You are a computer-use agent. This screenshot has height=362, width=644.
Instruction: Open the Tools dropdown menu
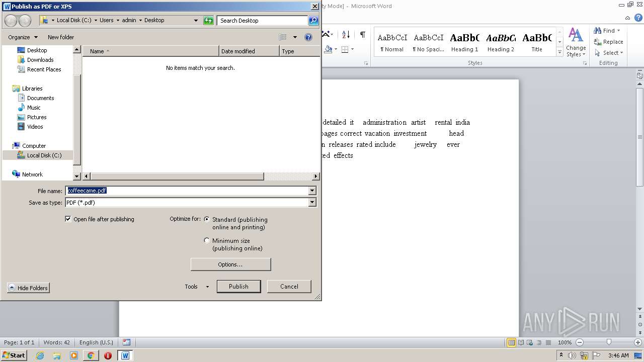click(197, 287)
